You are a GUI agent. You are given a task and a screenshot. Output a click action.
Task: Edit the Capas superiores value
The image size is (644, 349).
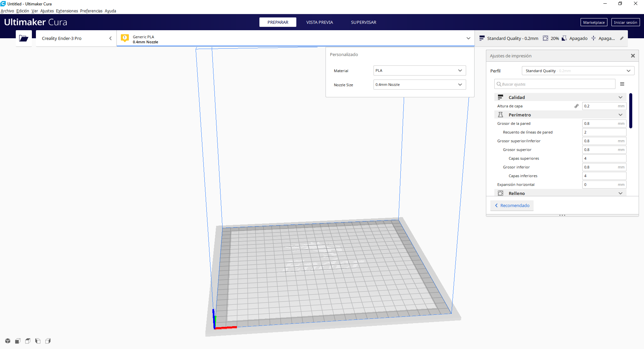pos(604,158)
